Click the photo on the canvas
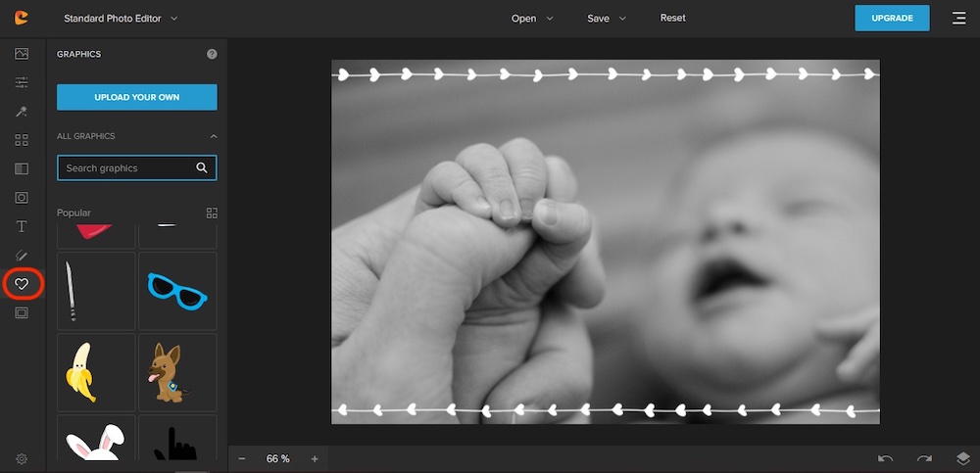The height and width of the screenshot is (473, 980). tap(605, 242)
